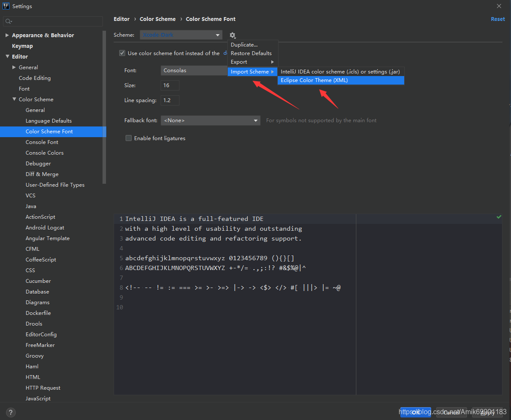
Task: Select Cucumber item
Action: pos(38,281)
